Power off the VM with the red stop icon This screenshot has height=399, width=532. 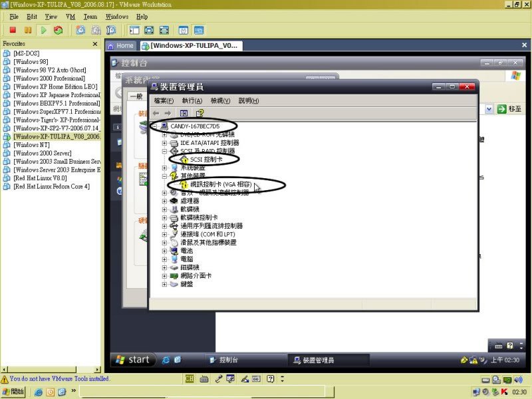(13, 30)
